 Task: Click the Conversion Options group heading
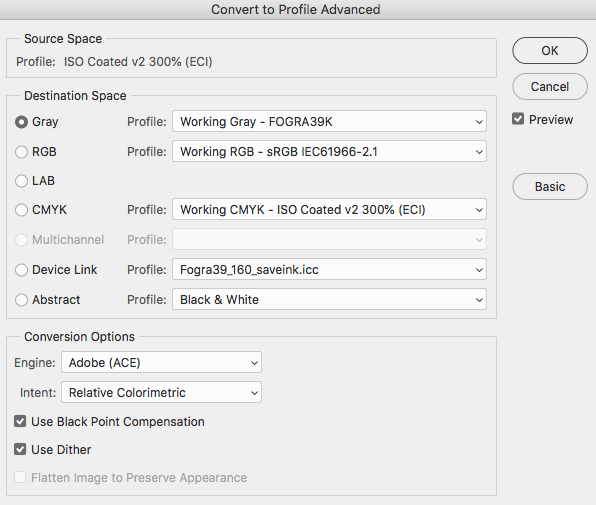click(79, 337)
